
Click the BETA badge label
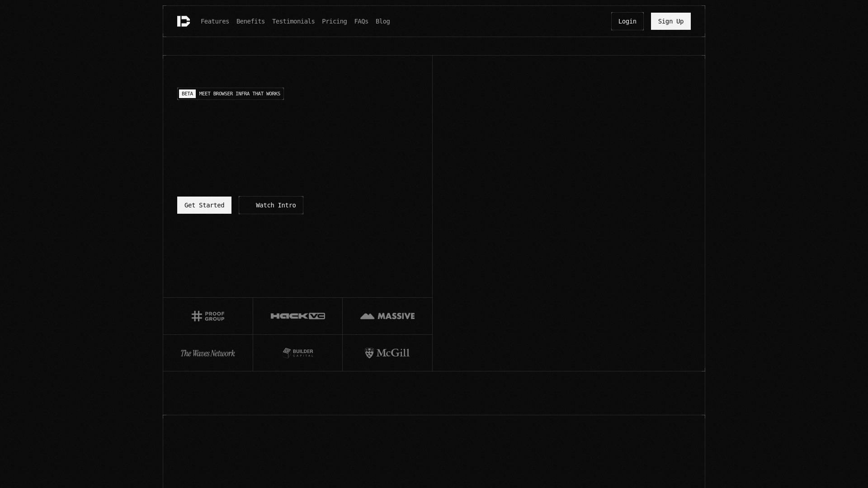(187, 94)
